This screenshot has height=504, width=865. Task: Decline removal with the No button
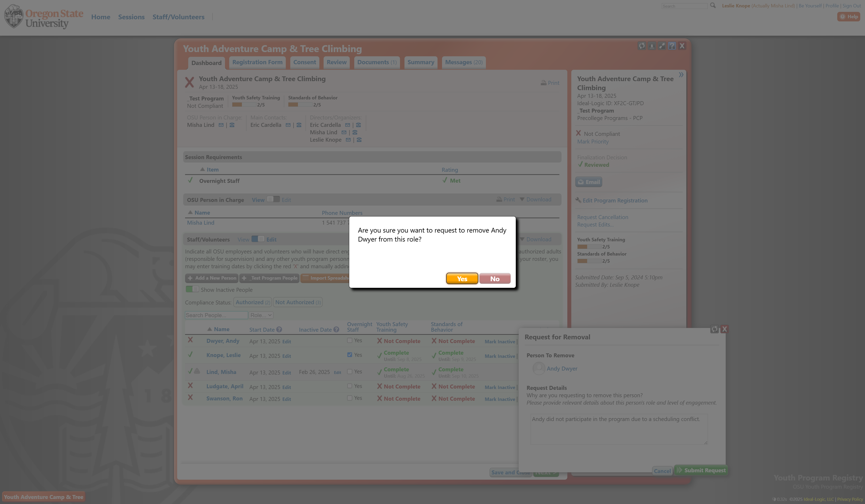click(x=495, y=279)
